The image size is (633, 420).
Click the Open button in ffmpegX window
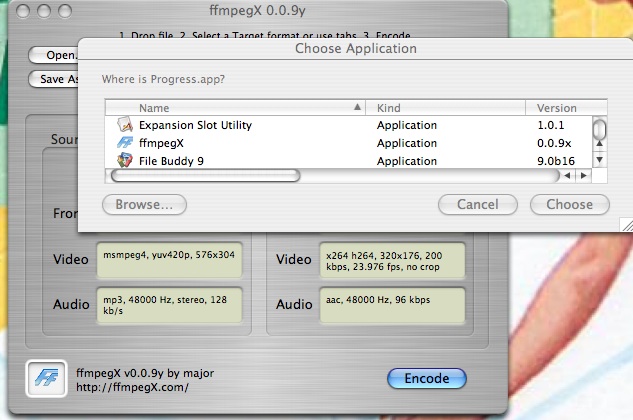point(53,55)
